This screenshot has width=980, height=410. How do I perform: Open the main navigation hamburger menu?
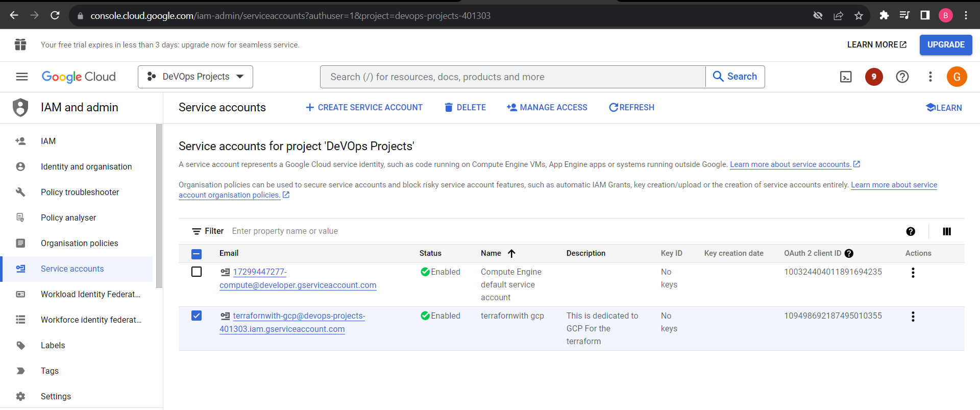point(22,77)
